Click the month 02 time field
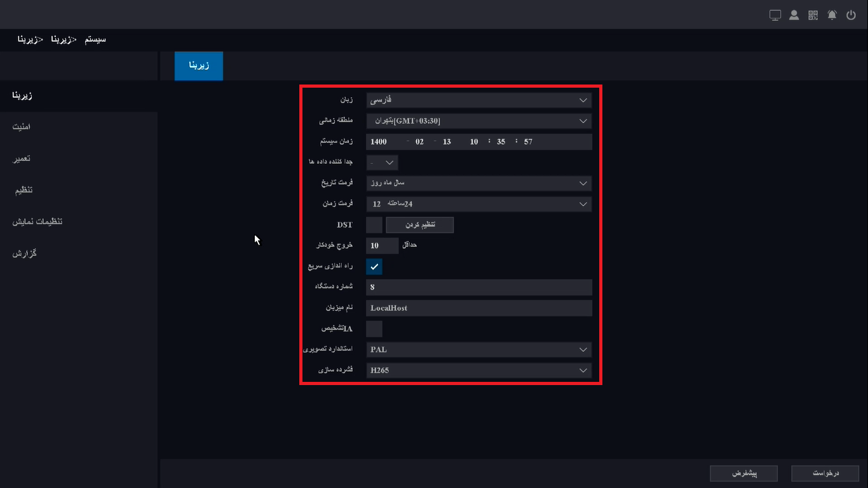 pyautogui.click(x=419, y=142)
